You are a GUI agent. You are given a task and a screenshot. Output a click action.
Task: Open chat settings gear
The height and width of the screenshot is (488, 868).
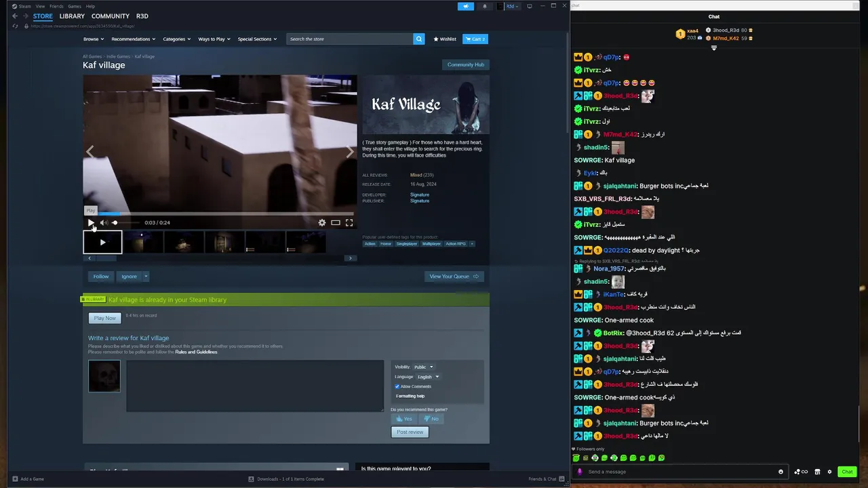(829, 472)
